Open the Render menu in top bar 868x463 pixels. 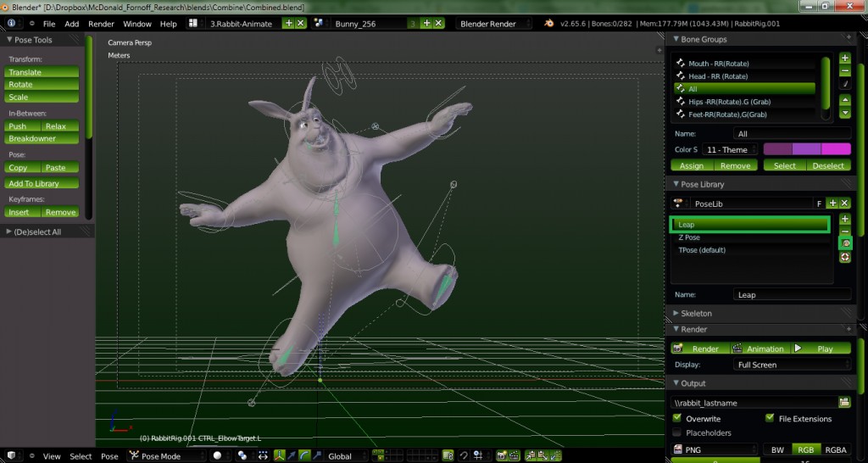102,24
